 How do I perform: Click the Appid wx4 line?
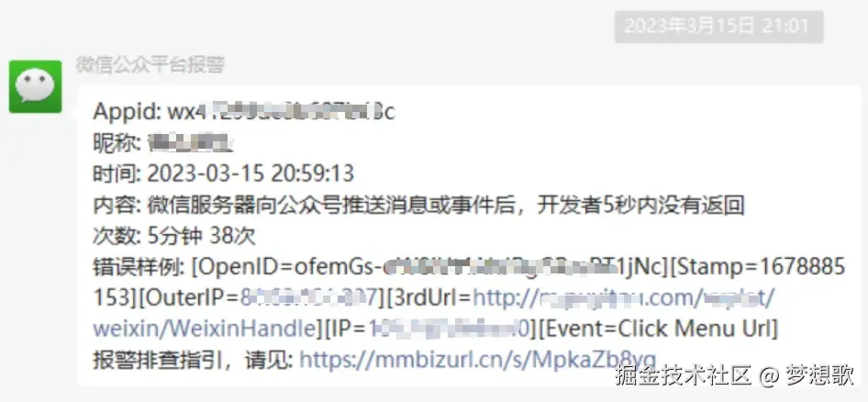[243, 112]
